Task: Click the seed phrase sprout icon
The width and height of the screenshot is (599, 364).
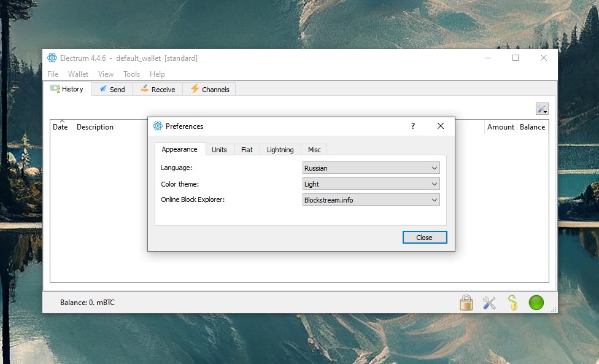Action: (x=512, y=303)
